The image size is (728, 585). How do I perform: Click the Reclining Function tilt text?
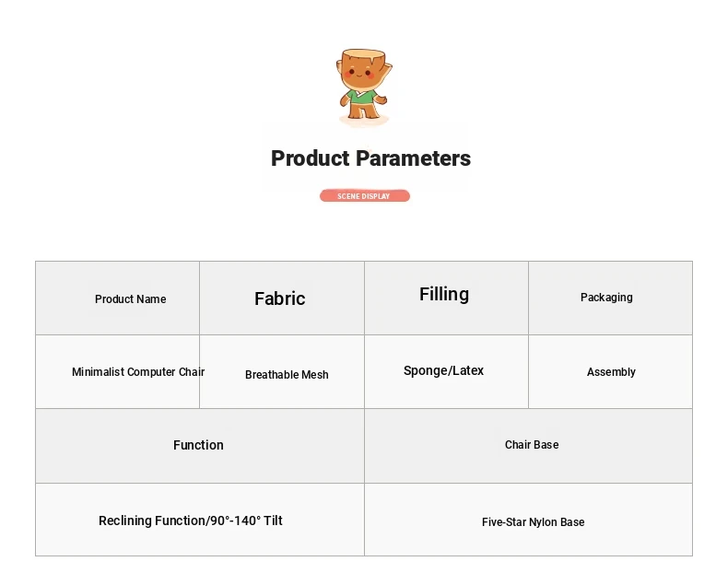(191, 521)
